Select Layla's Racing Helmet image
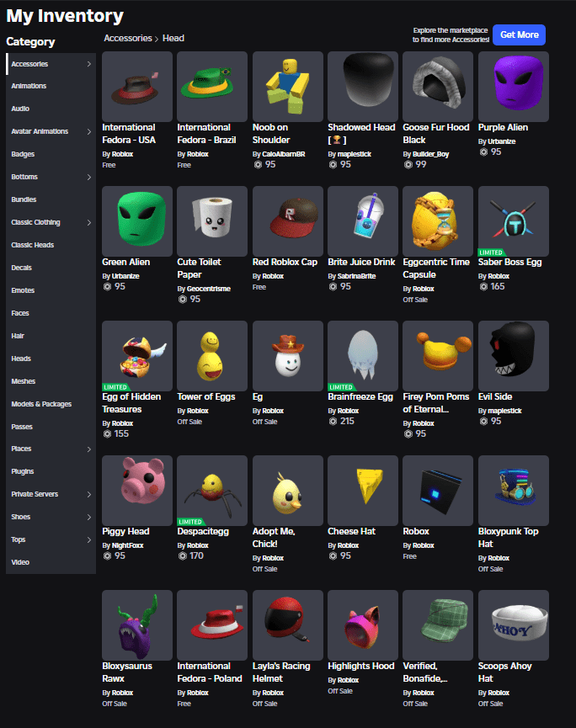576x728 pixels. (x=287, y=625)
